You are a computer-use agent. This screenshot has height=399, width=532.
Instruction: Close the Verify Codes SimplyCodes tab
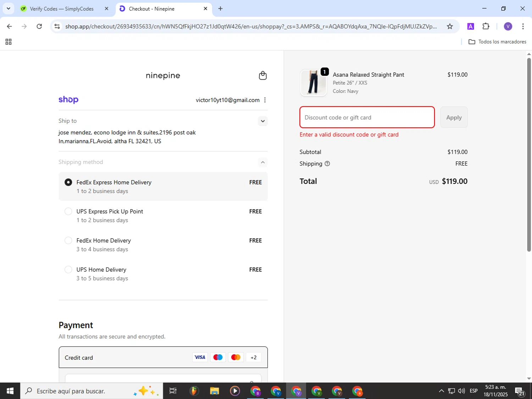point(106,9)
